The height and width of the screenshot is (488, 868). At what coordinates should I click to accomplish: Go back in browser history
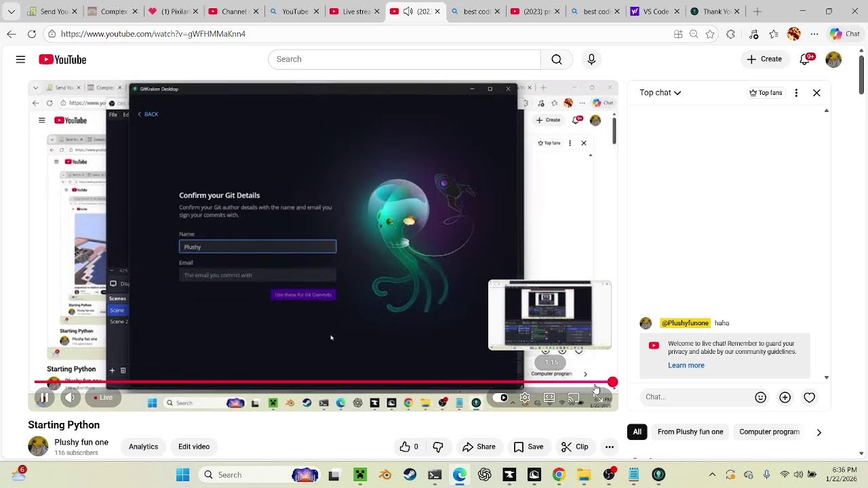tap(12, 34)
